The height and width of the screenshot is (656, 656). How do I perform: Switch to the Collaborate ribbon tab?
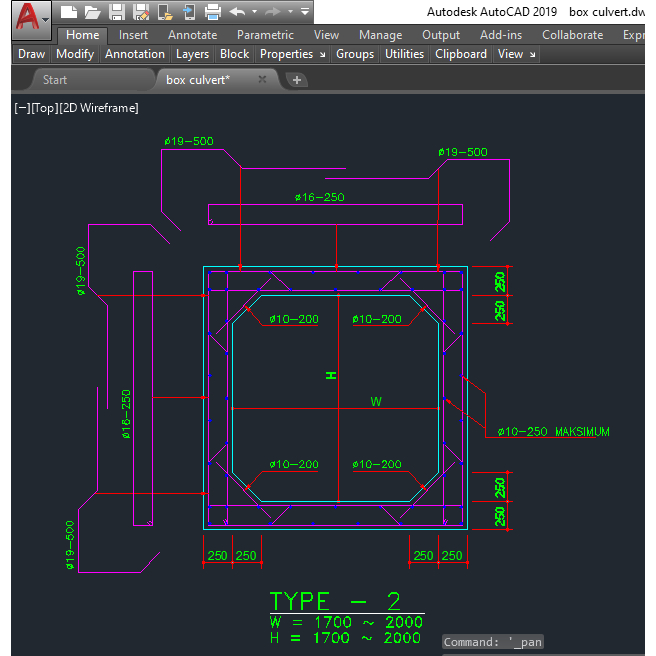tap(572, 35)
